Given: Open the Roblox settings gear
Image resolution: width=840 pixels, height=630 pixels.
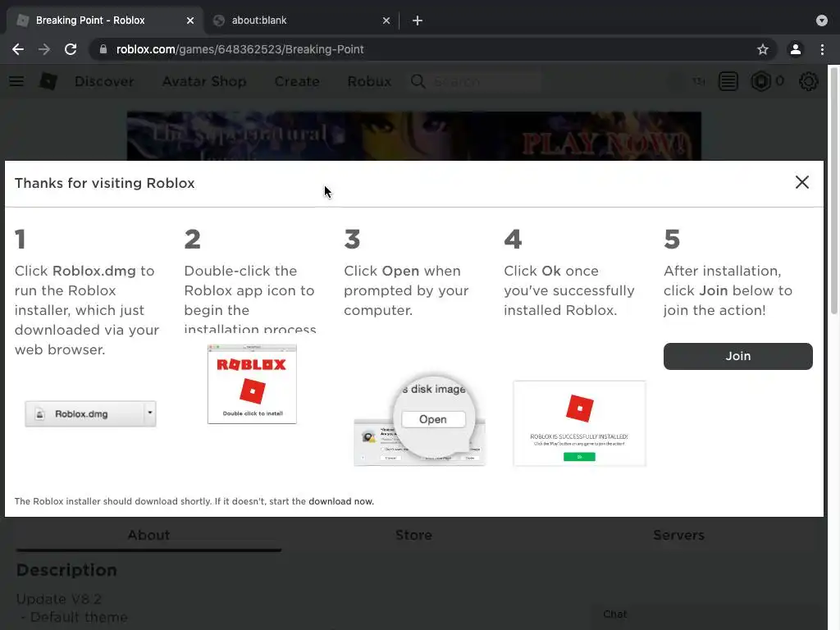Looking at the screenshot, I should [809, 81].
